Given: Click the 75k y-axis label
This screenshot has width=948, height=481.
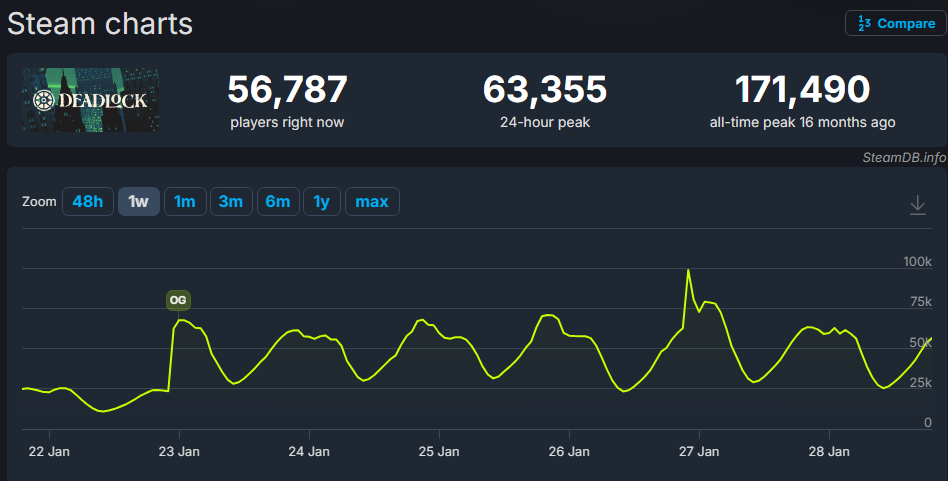Looking at the screenshot, I should [x=921, y=302].
